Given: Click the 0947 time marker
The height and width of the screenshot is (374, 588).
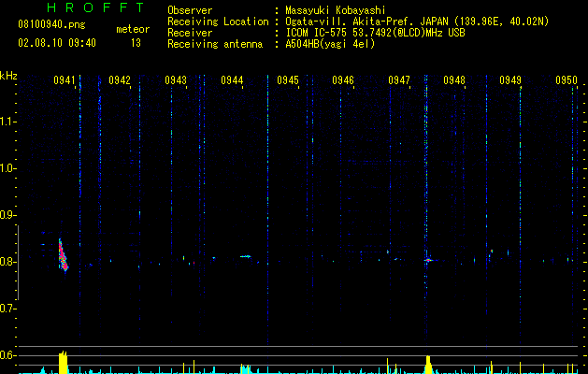Looking at the screenshot, I should coord(399,80).
